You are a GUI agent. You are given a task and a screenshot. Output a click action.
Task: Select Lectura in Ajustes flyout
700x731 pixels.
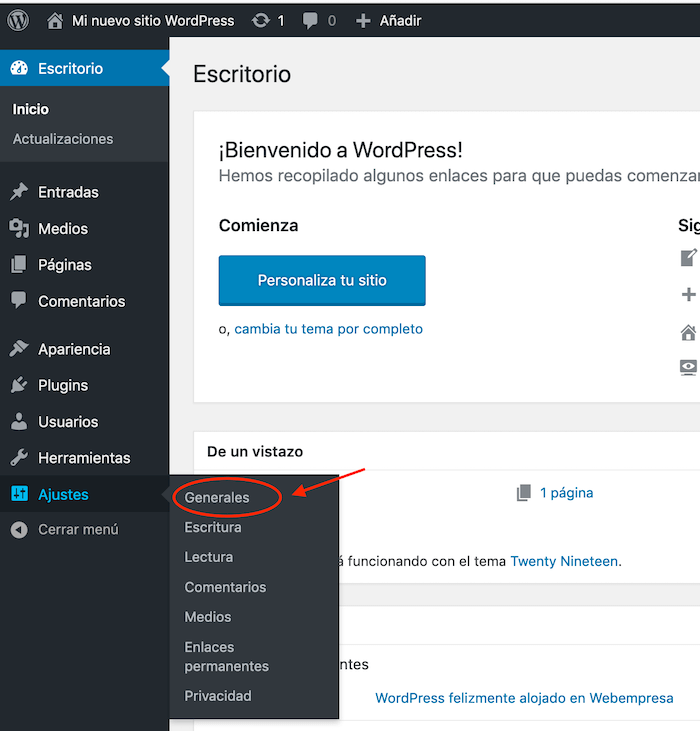209,557
